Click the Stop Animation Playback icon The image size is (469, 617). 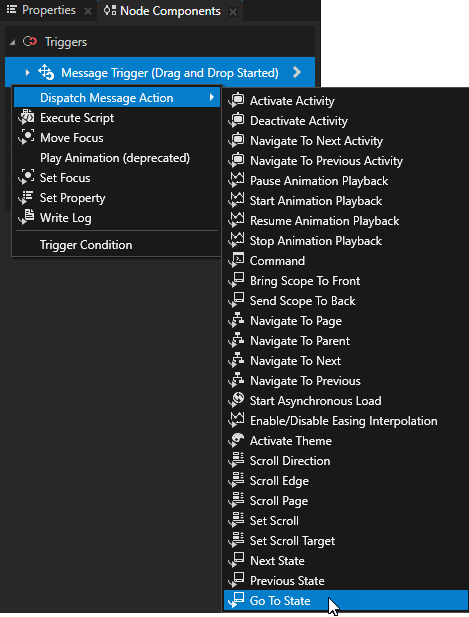click(237, 241)
